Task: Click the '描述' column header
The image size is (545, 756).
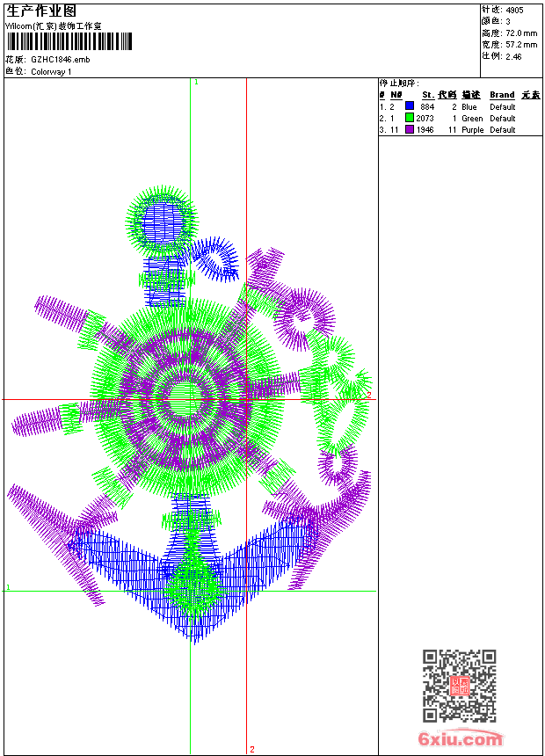Action: click(x=471, y=95)
